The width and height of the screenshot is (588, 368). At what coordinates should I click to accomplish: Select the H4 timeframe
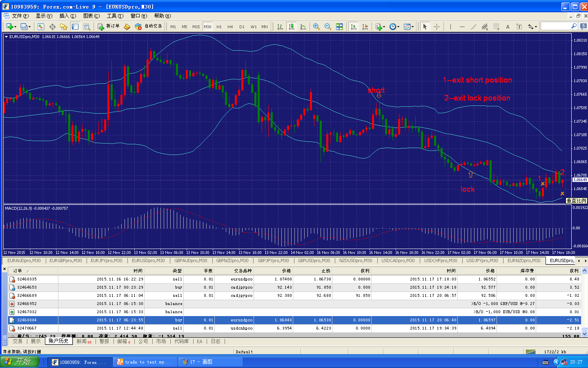230,27
